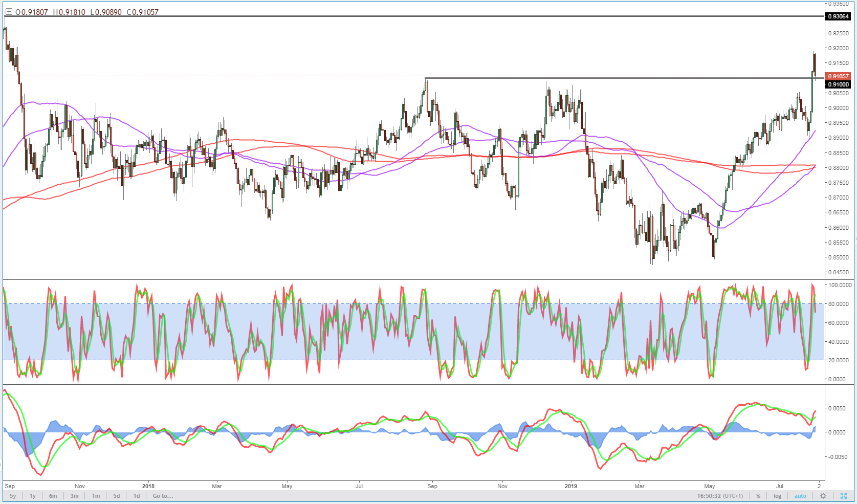
Task: Switch to 3m time range
Action: click(75, 496)
